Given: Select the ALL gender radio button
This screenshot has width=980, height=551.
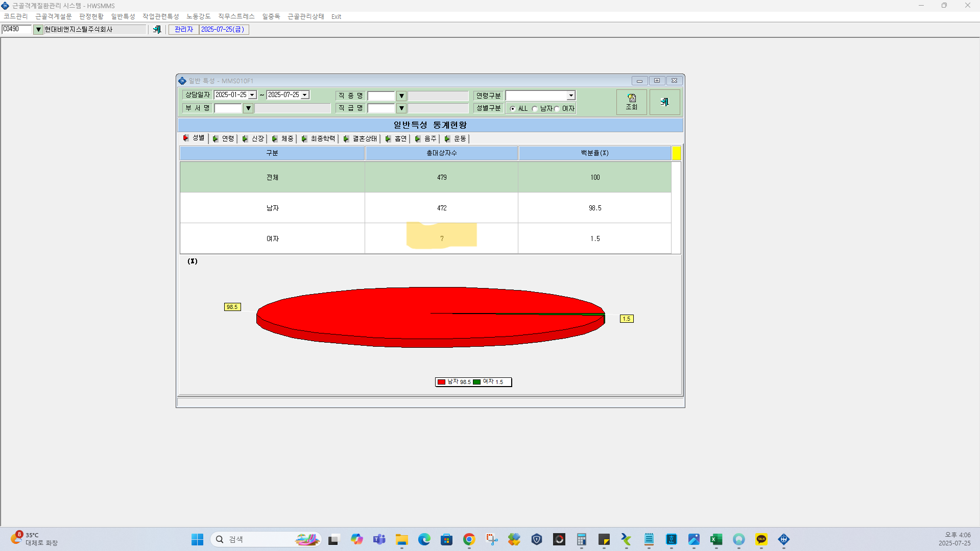Looking at the screenshot, I should pyautogui.click(x=513, y=109).
